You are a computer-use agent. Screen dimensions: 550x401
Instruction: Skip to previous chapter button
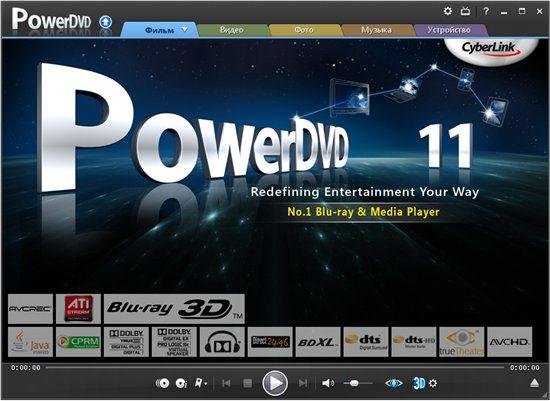[226, 383]
